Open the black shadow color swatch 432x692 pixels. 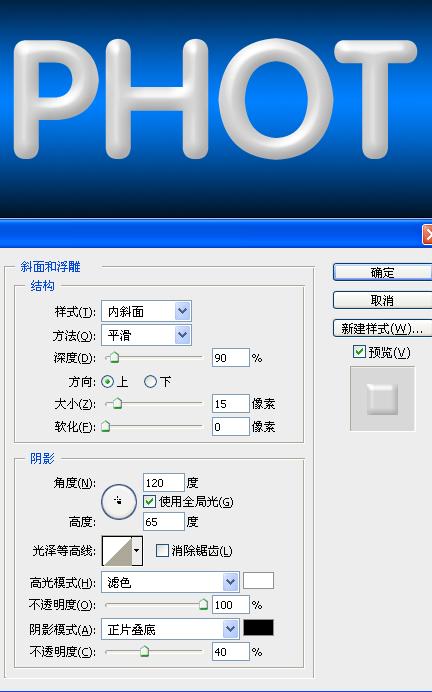pyautogui.click(x=259, y=628)
